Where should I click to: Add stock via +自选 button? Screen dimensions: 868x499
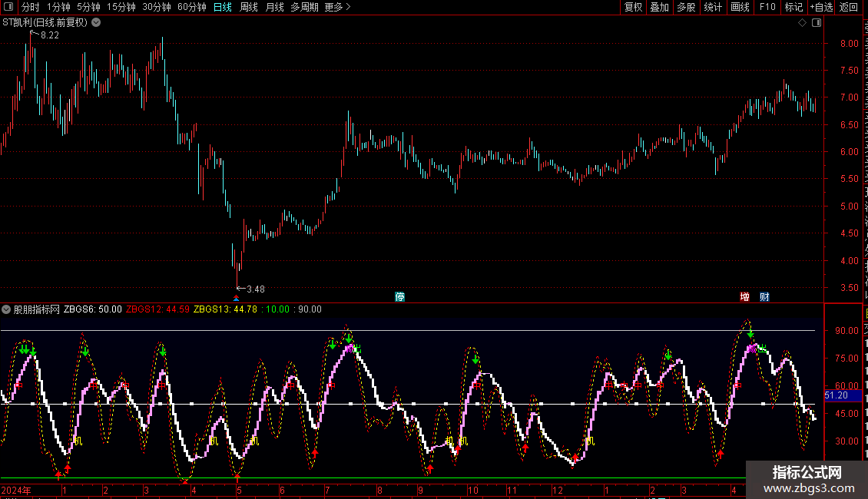(821, 7)
